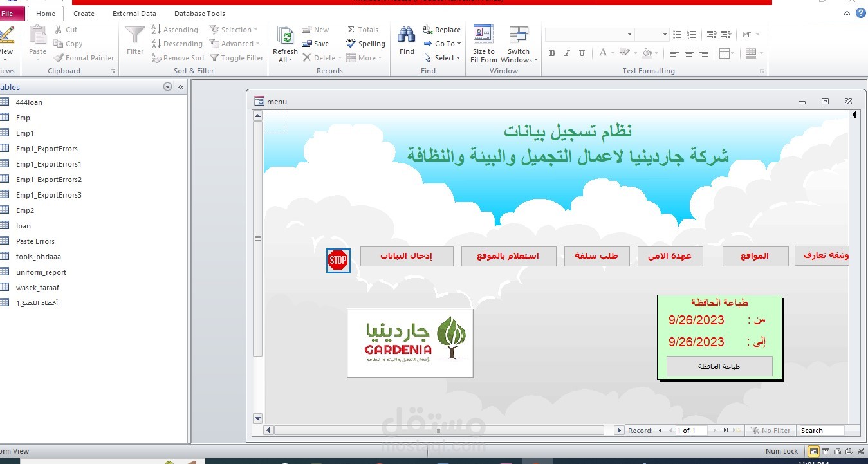The height and width of the screenshot is (464, 868).
Task: Switch to the External Data tab
Action: [134, 14]
